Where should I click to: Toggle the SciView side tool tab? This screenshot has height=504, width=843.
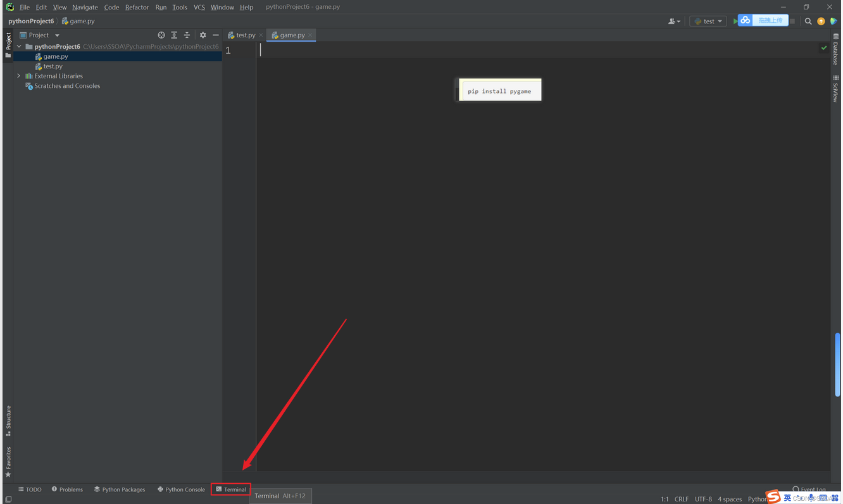coord(836,89)
